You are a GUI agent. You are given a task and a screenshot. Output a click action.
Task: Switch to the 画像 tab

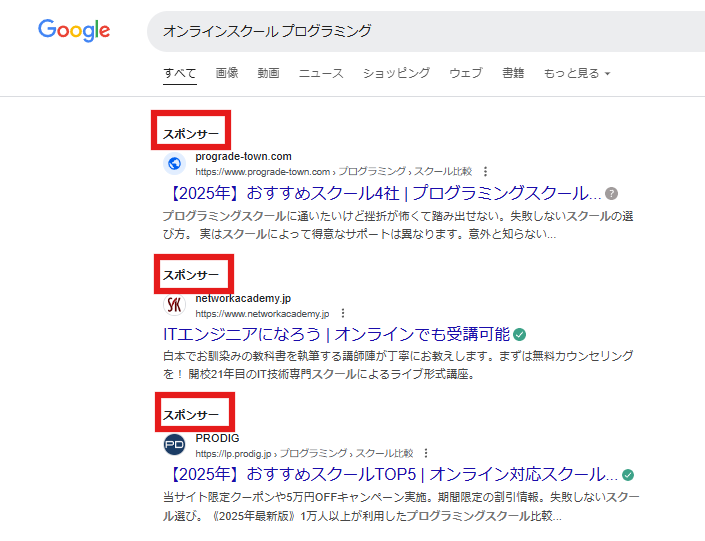coord(227,73)
